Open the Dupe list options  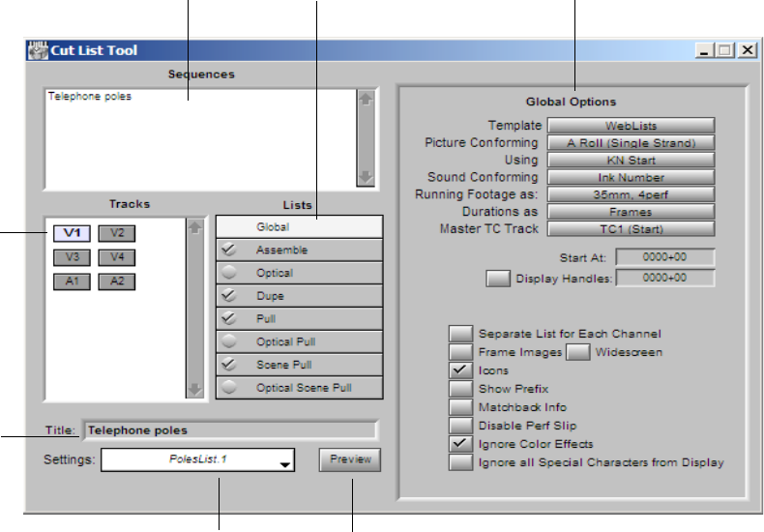tap(300, 296)
